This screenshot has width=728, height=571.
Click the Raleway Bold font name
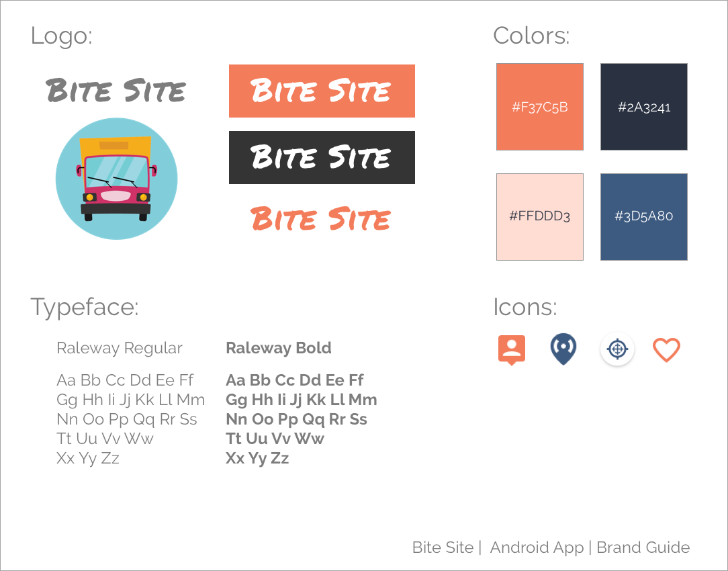coord(279,348)
